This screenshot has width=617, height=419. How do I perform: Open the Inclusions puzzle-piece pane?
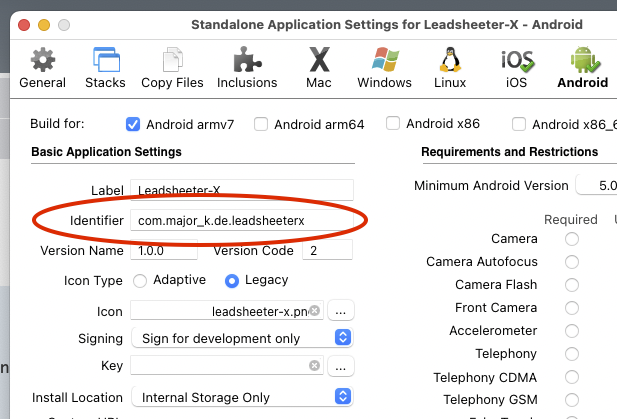pos(247,66)
